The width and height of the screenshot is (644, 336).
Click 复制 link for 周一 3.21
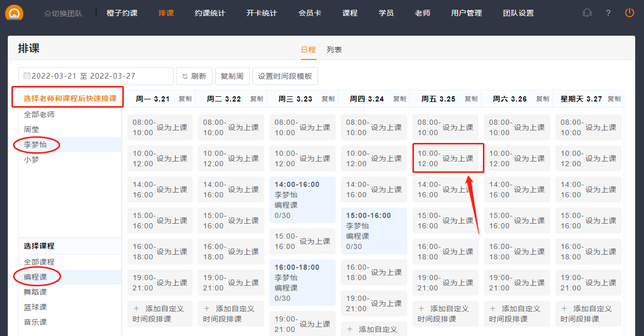pyautogui.click(x=185, y=99)
